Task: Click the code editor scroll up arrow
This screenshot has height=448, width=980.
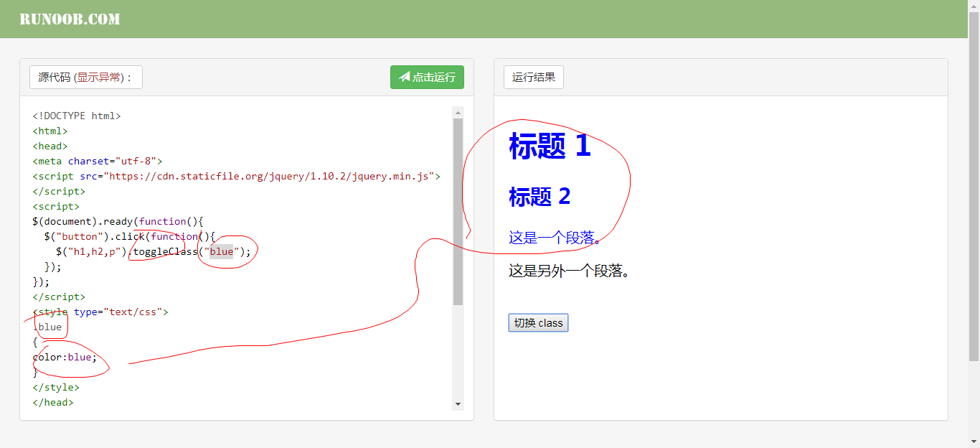Action: click(x=458, y=112)
